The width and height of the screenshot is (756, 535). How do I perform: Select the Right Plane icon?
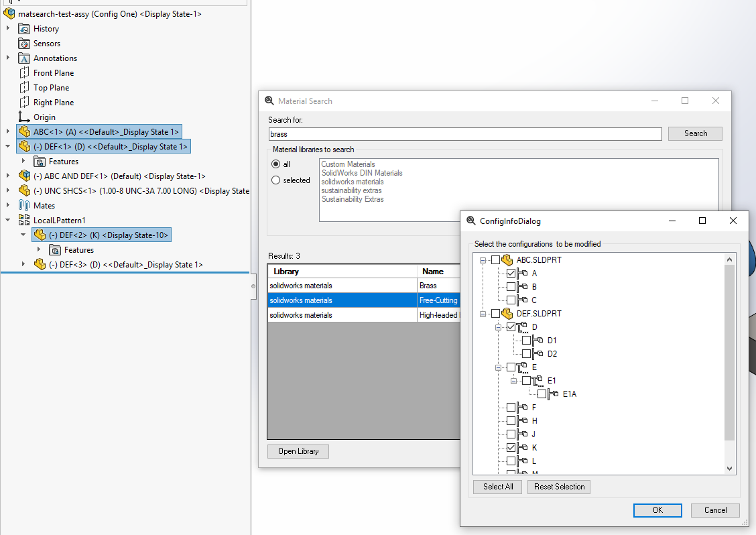point(24,103)
